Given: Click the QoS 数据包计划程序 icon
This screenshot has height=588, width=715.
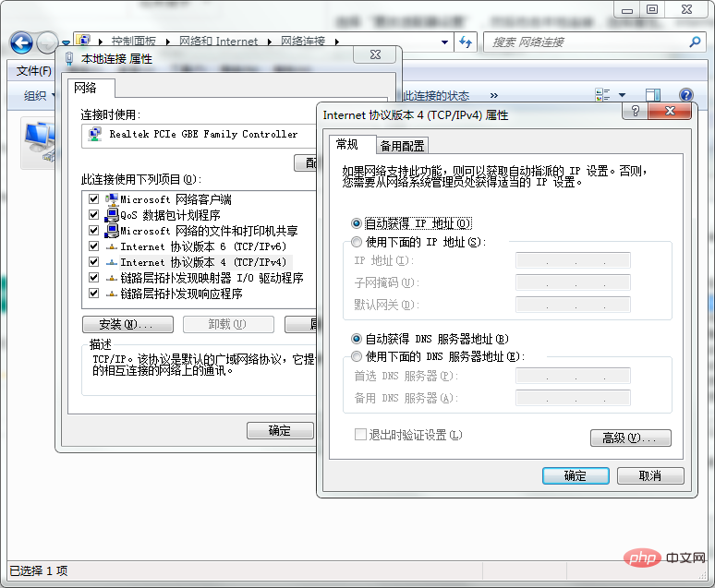Looking at the screenshot, I should pyautogui.click(x=112, y=215).
